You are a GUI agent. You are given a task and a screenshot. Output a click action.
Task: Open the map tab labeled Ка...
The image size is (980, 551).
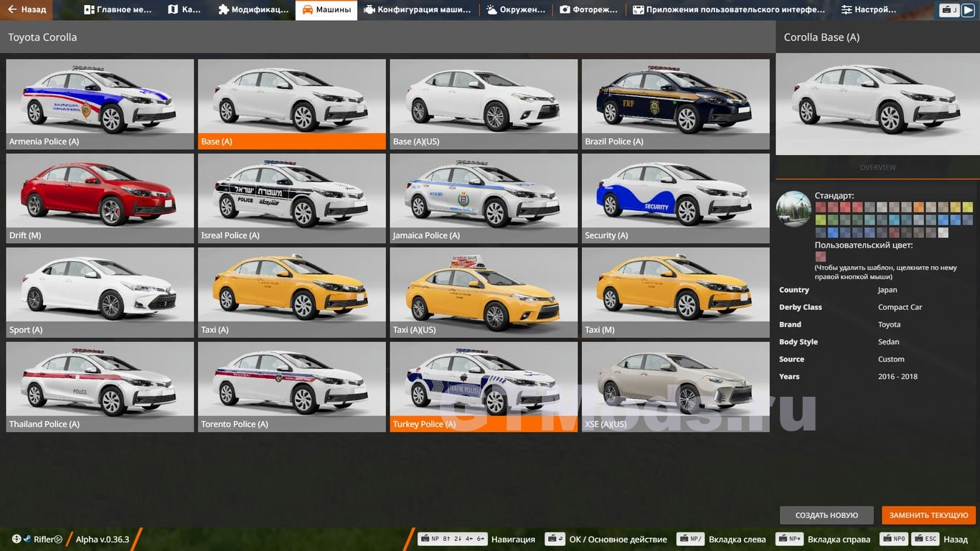pos(184,10)
